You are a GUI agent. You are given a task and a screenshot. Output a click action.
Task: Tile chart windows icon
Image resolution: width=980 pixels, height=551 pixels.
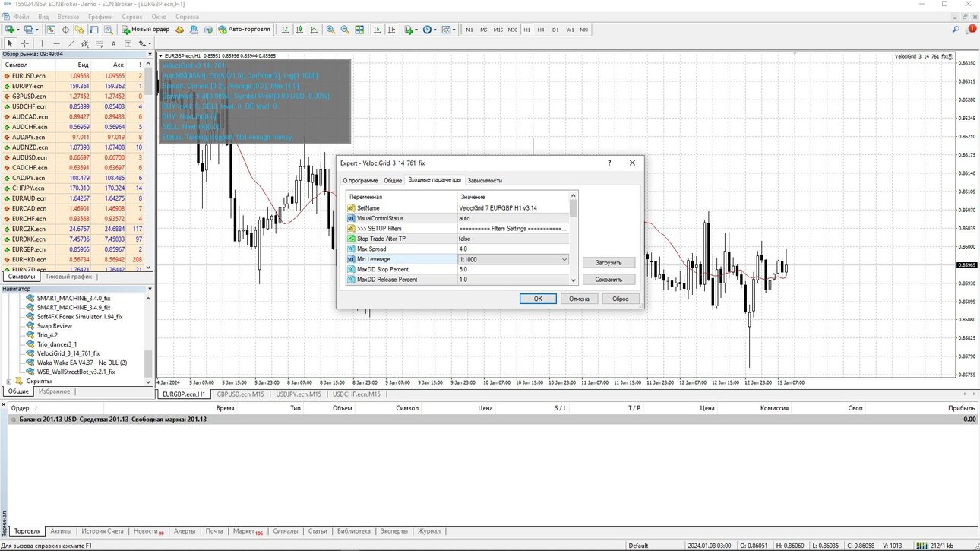tap(359, 30)
